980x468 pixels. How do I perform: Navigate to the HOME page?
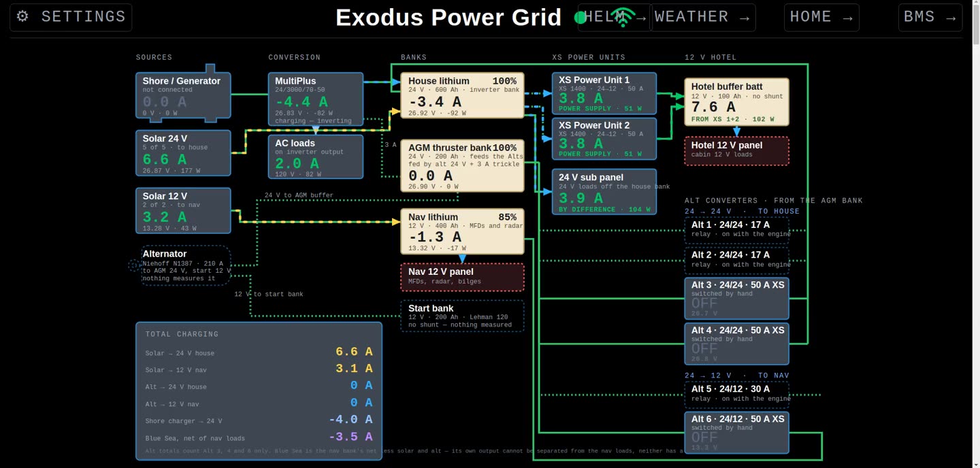[x=821, y=18]
